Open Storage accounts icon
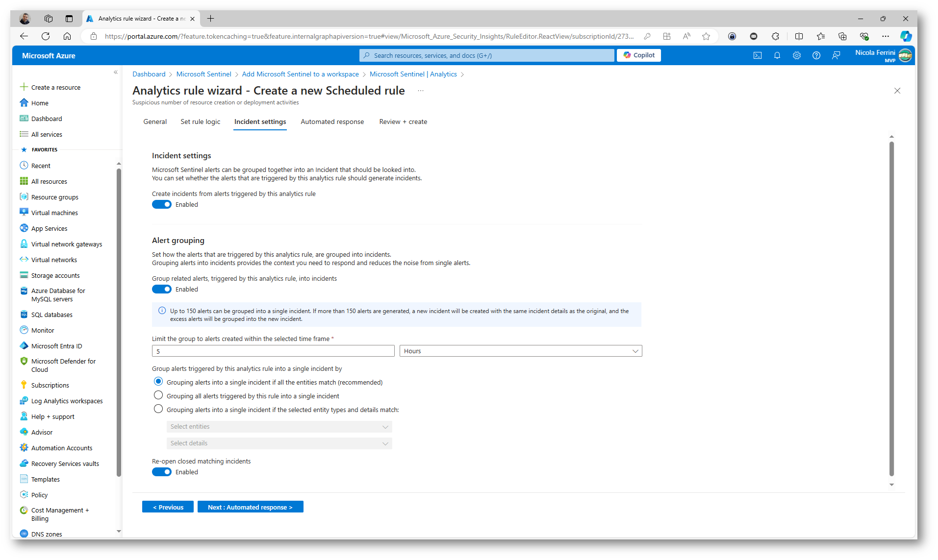 click(24, 275)
